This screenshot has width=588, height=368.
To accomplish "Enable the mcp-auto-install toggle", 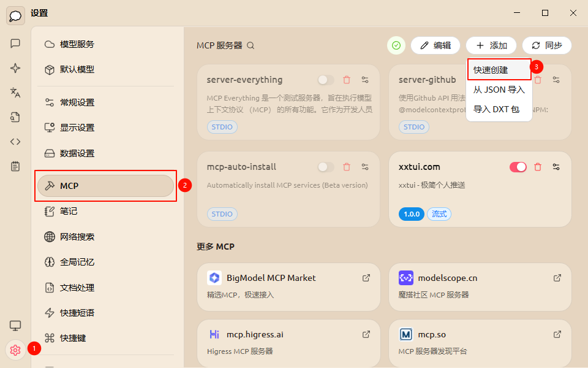I will point(324,166).
